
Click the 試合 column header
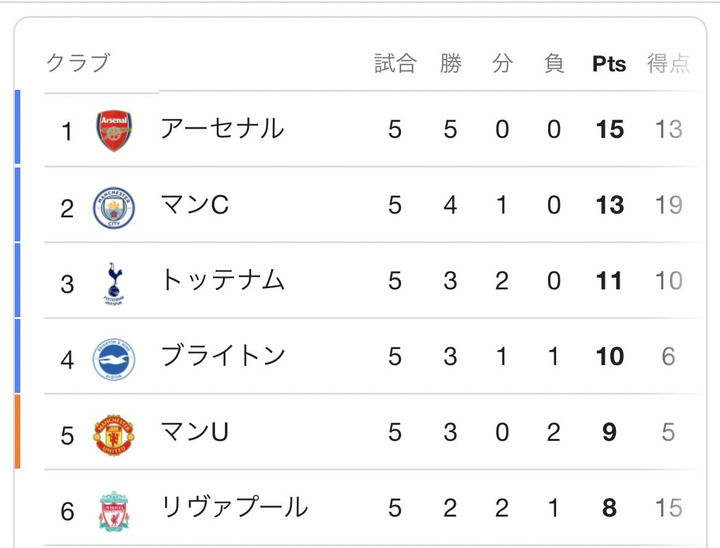(x=395, y=64)
